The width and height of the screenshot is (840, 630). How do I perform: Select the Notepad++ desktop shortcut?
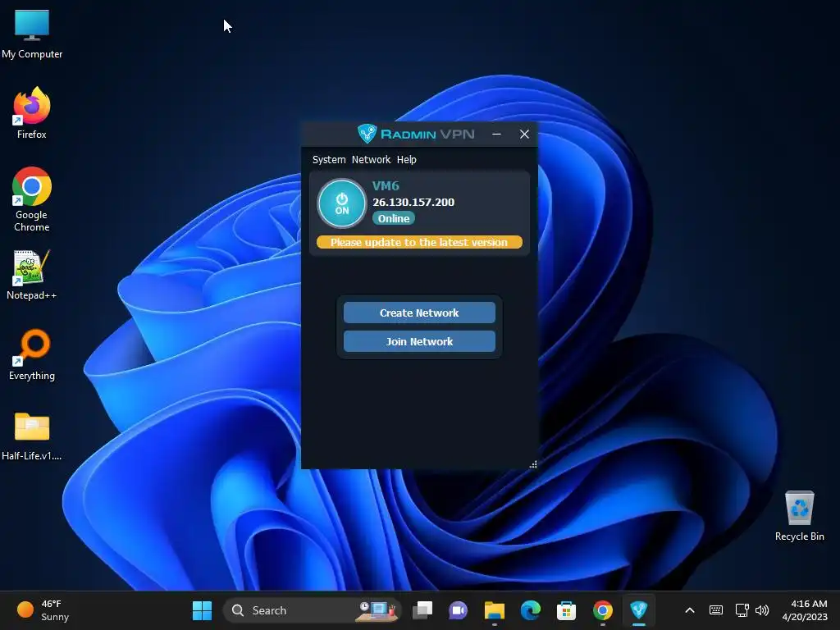32,275
